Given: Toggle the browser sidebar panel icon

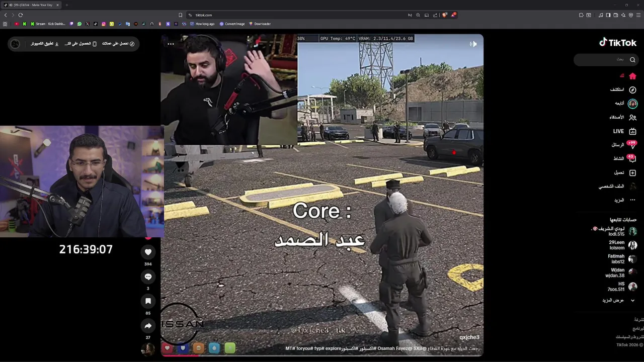Looking at the screenshot, I should point(608,15).
